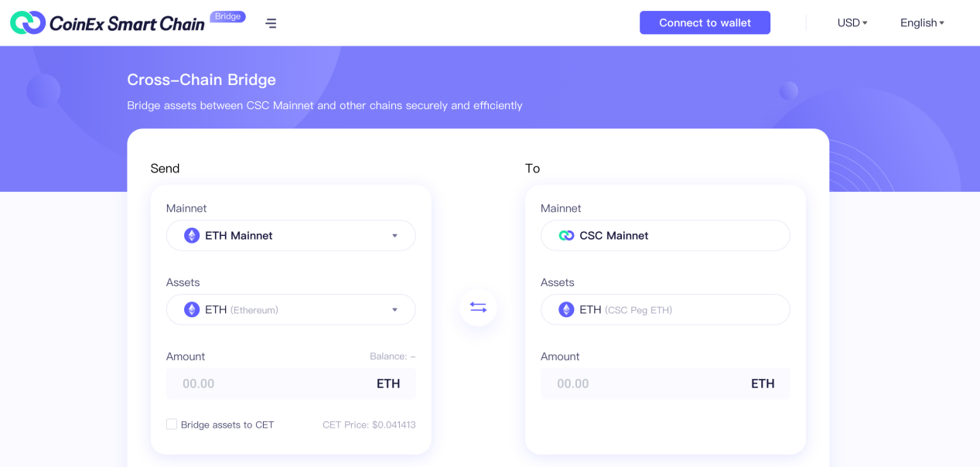Click the Ethereum icon in Send Assets
The width and height of the screenshot is (980, 467).
coord(192,310)
